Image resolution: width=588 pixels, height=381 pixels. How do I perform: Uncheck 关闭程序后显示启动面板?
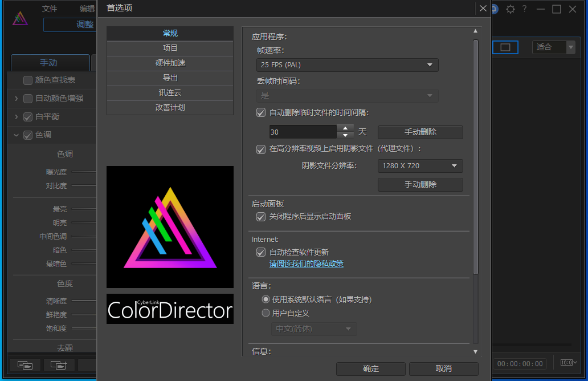click(261, 217)
